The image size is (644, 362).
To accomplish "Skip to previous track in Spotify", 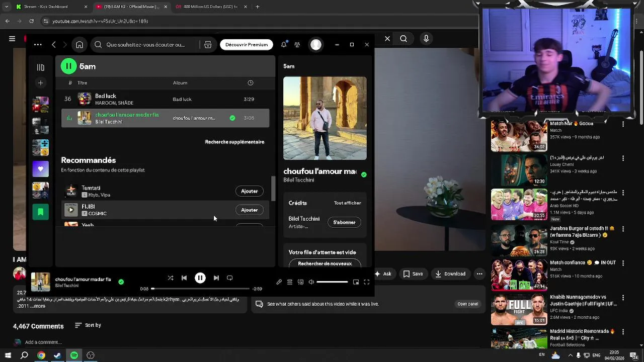I will click(184, 278).
